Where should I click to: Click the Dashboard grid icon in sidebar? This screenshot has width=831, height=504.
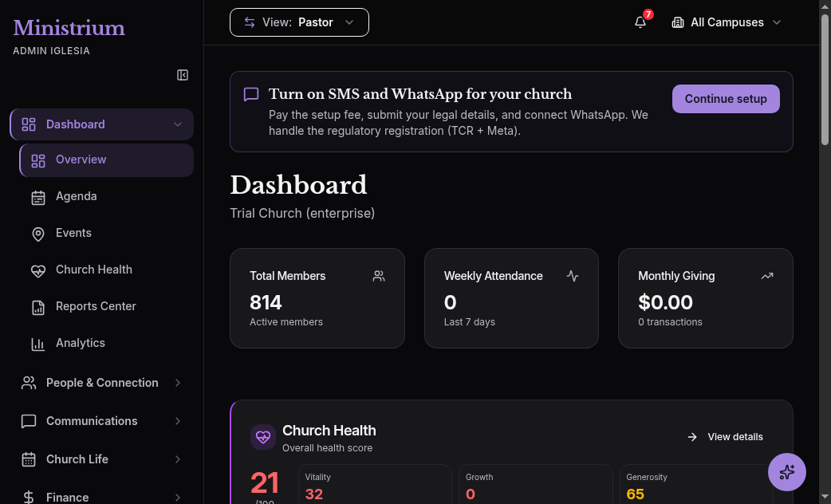point(29,124)
